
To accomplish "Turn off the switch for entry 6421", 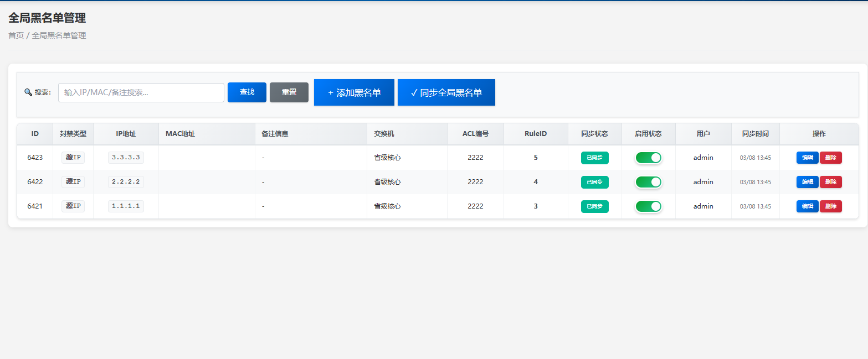I will coord(648,206).
